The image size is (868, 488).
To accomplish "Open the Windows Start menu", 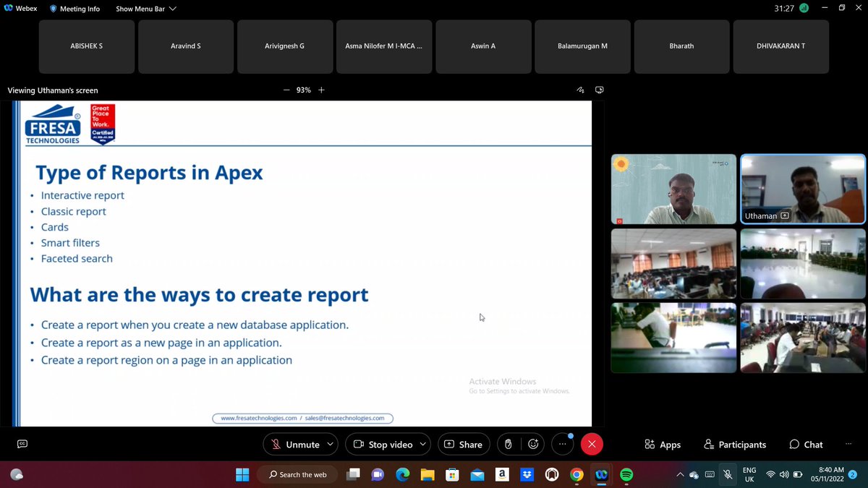I will (x=242, y=474).
